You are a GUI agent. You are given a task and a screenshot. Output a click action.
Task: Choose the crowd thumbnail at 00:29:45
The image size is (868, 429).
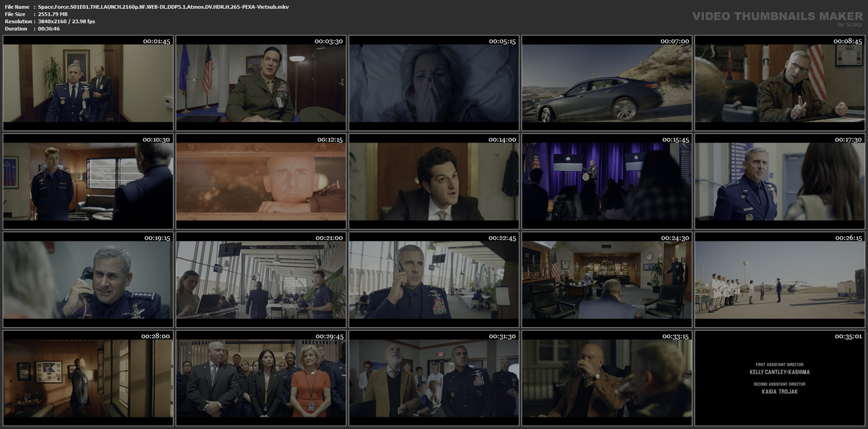click(x=261, y=378)
